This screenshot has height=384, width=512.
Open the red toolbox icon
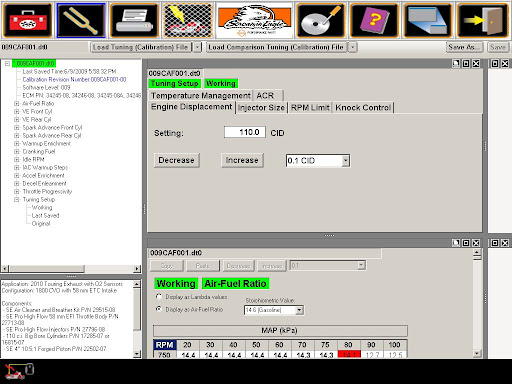pos(28,21)
